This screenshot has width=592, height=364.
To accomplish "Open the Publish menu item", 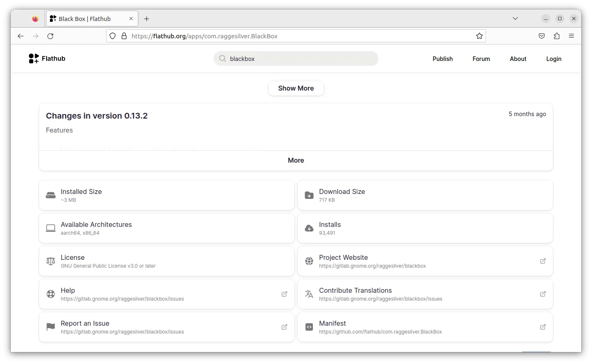I will tap(442, 59).
